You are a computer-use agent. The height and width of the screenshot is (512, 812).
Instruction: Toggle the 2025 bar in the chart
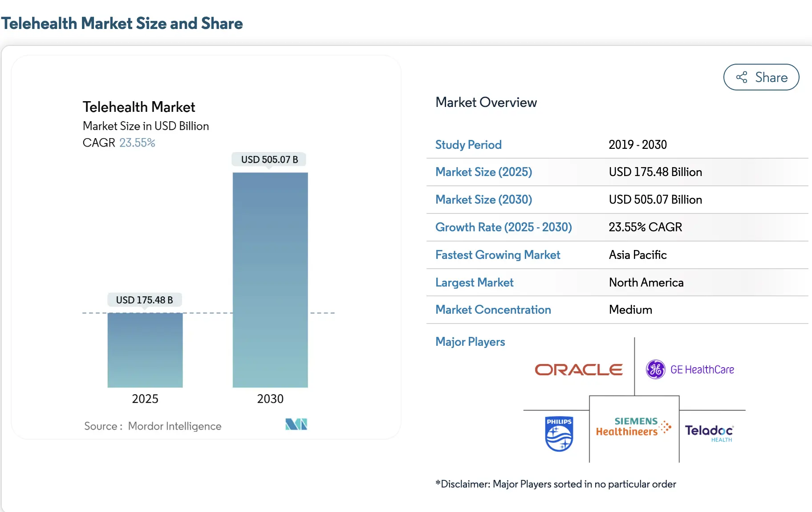145,350
